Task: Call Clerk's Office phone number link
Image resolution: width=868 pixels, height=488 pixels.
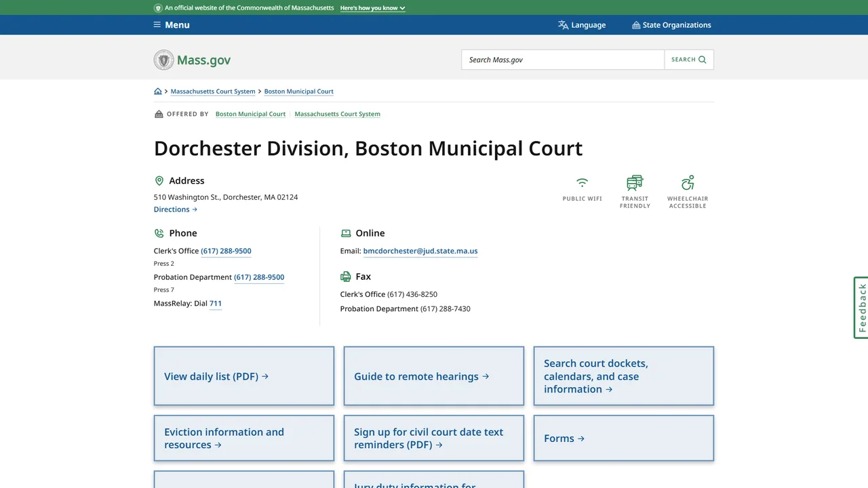Action: pyautogui.click(x=226, y=251)
